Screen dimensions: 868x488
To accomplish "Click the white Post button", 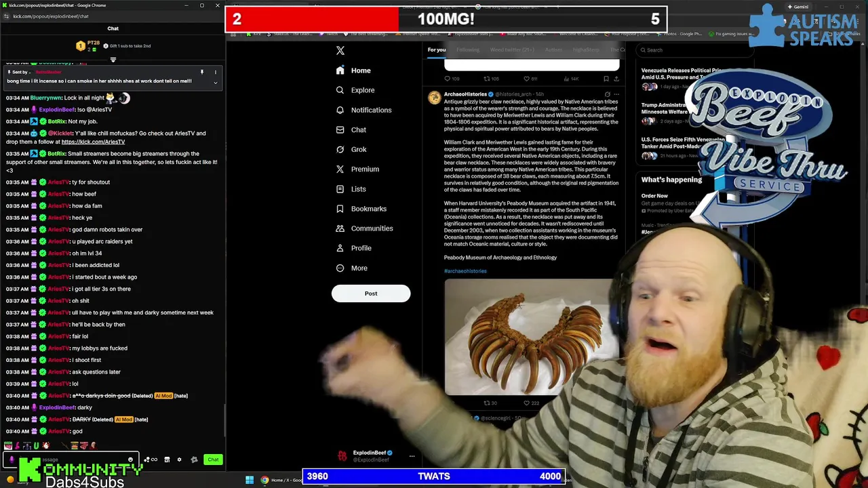I will tap(371, 293).
